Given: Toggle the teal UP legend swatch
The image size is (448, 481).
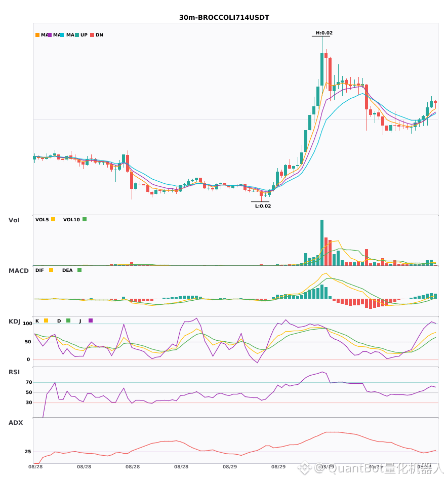Looking at the screenshot, I should tap(77, 35).
